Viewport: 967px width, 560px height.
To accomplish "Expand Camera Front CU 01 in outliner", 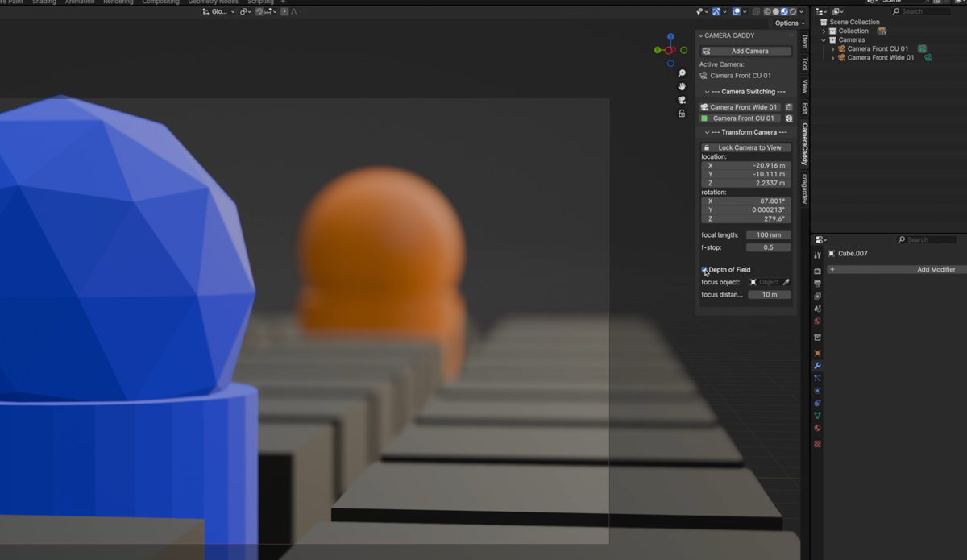I will pyautogui.click(x=832, y=48).
